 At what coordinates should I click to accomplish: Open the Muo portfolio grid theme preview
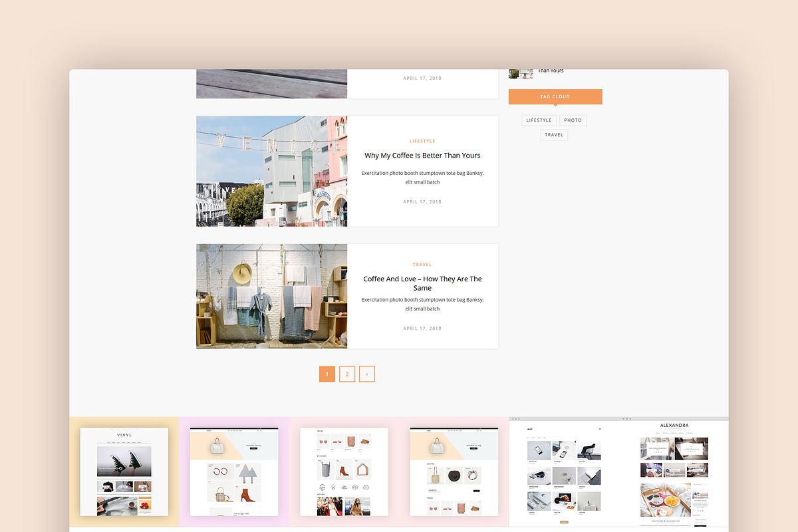pos(564,473)
